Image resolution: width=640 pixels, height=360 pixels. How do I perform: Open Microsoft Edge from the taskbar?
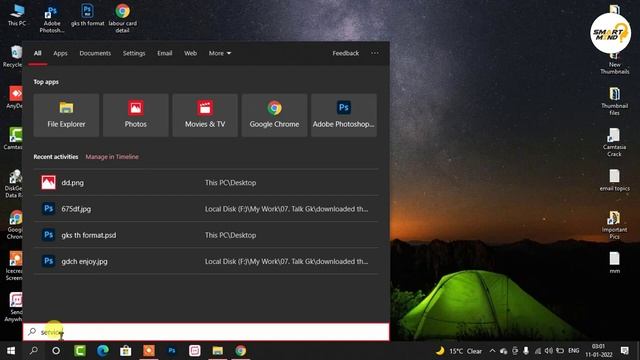(102, 351)
